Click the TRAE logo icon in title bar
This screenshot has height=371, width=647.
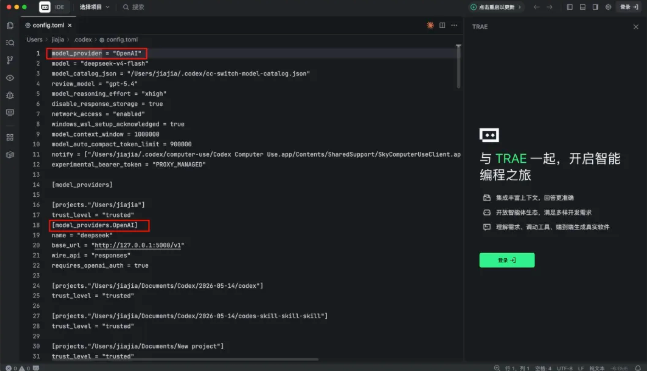[x=45, y=7]
